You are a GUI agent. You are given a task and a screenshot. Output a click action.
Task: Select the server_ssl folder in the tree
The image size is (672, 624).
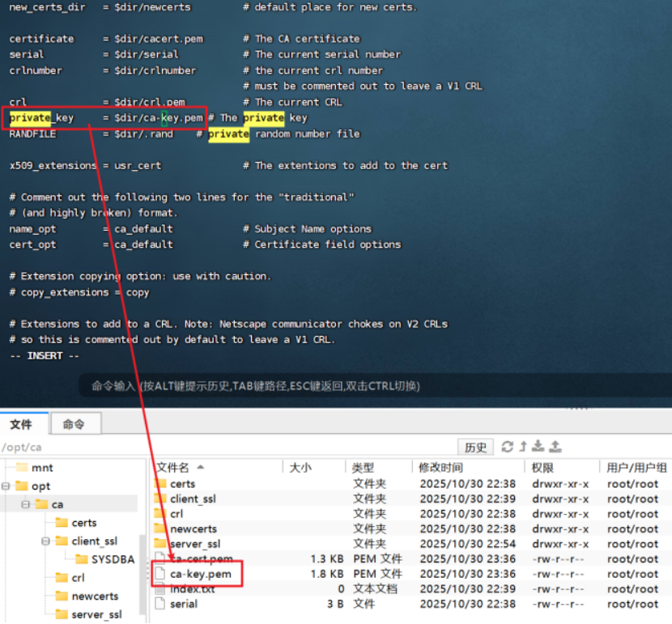tap(89, 614)
